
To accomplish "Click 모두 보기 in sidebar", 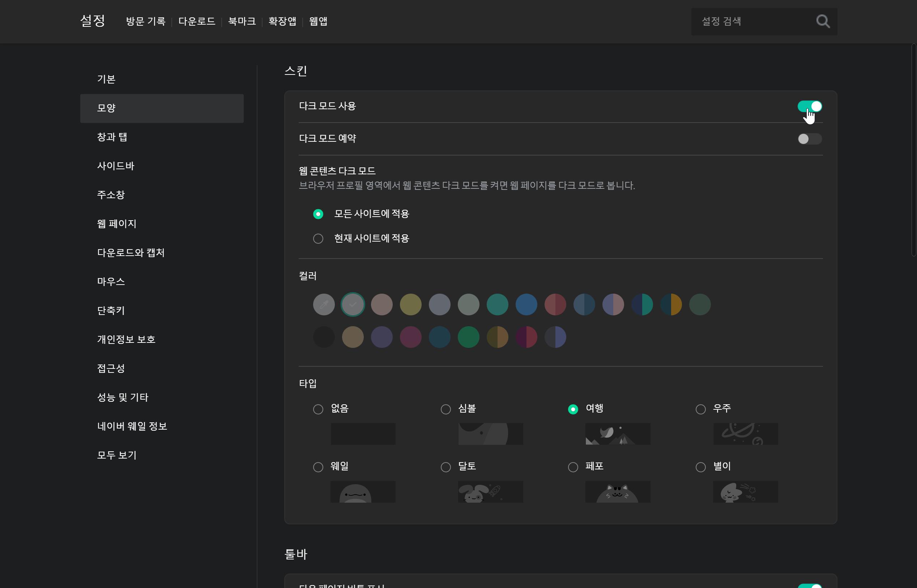I will tap(117, 455).
